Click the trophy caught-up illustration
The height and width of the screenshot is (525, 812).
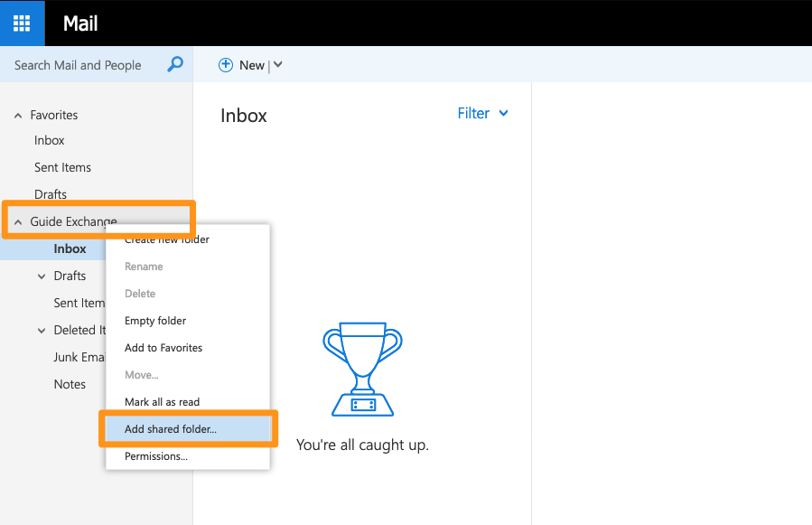point(361,369)
